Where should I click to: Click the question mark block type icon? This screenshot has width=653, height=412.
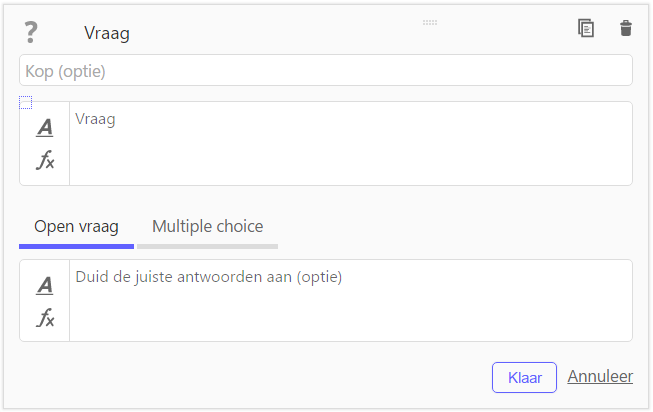pyautogui.click(x=30, y=32)
